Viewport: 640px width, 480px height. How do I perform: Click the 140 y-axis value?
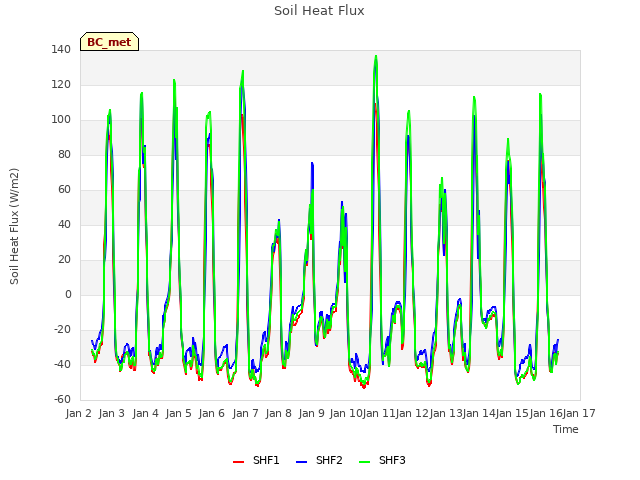(61, 49)
